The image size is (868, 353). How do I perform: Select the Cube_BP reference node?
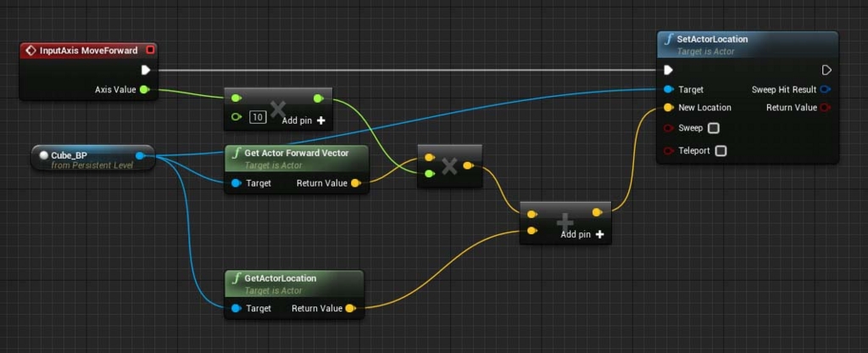coord(92,158)
